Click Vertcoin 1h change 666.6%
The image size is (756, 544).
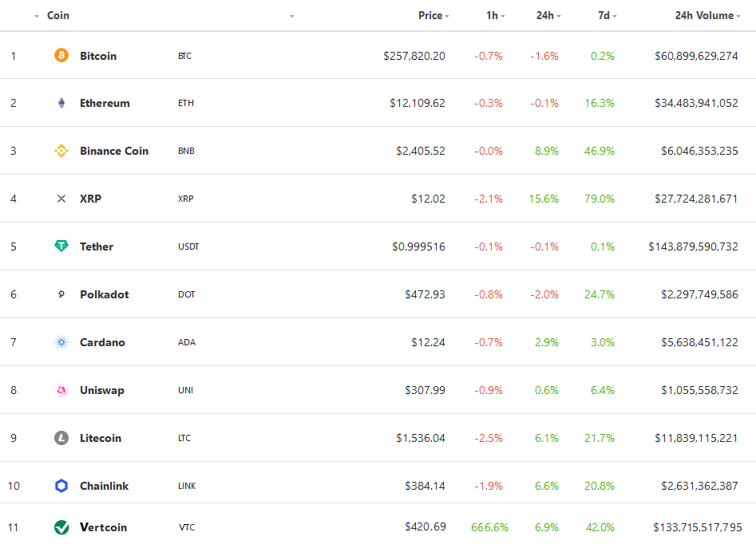tap(490, 527)
